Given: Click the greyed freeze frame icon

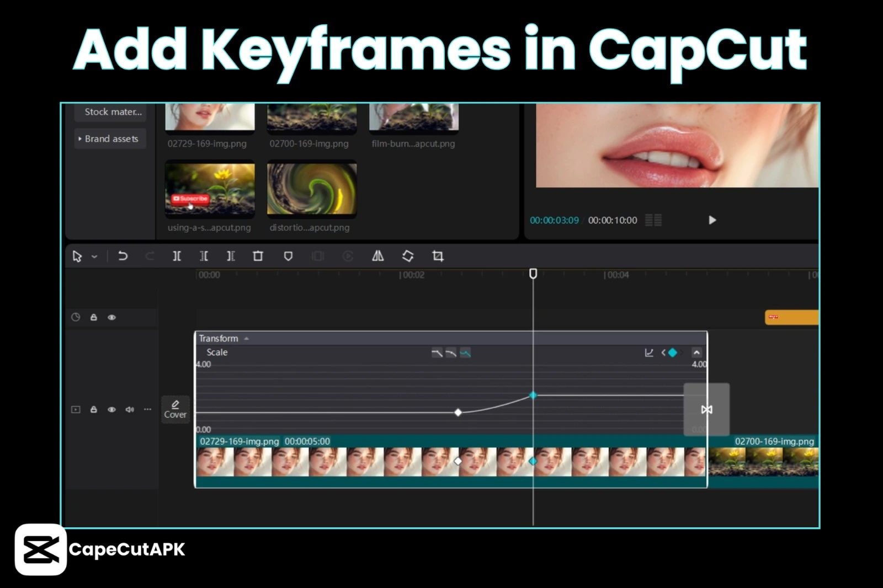Looking at the screenshot, I should (318, 256).
